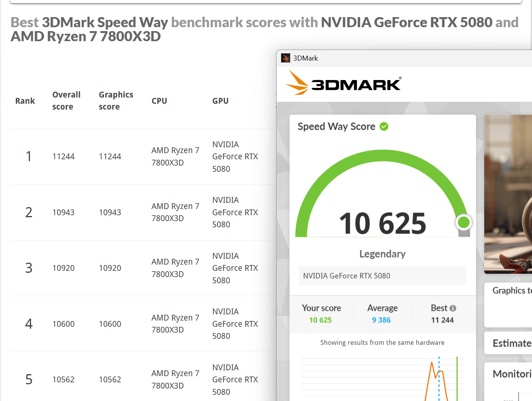Viewport: 532px width, 401px height.
Task: Click graphics score 10562 in rank 5 row
Action: [x=110, y=380]
